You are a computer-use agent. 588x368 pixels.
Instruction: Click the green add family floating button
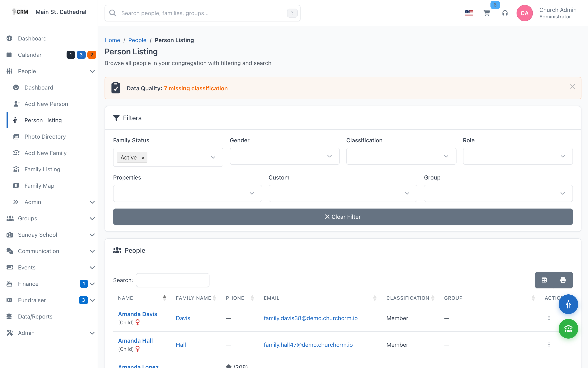[x=568, y=329]
